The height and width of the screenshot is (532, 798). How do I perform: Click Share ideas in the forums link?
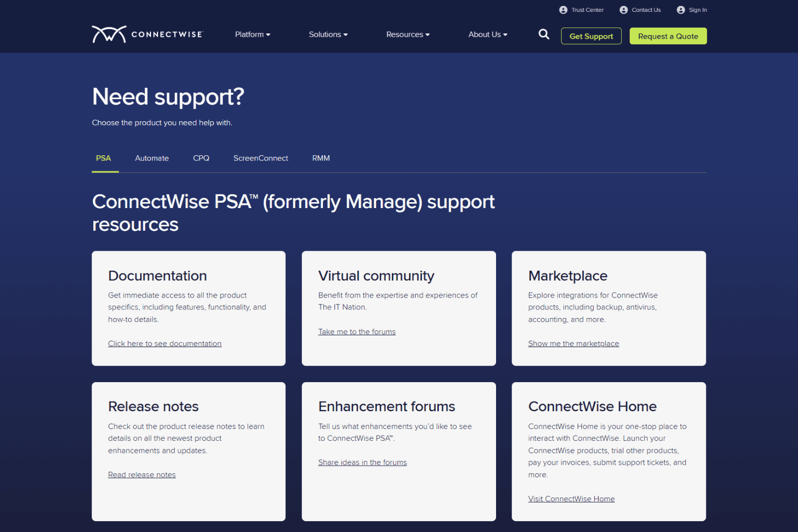[x=362, y=462]
